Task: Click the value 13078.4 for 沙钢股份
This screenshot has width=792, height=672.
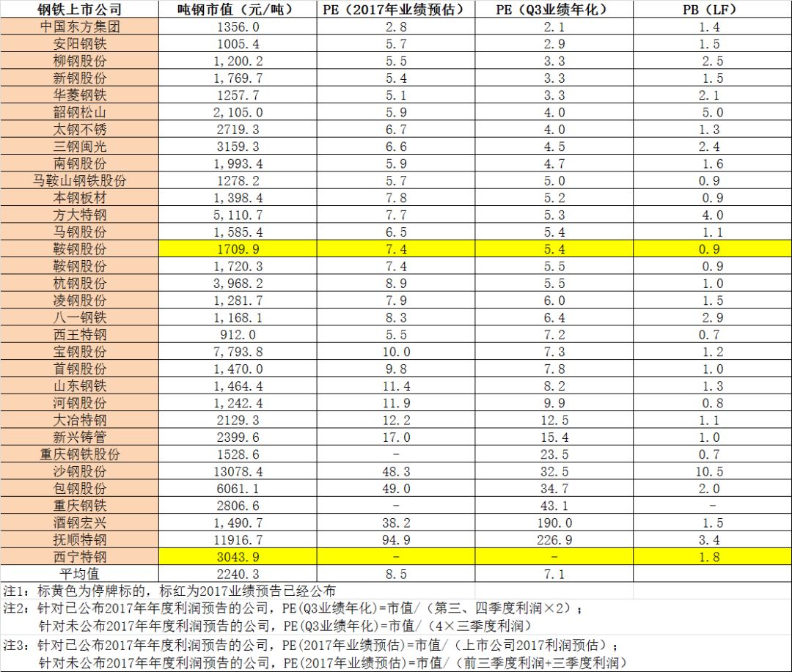Action: coord(238,472)
